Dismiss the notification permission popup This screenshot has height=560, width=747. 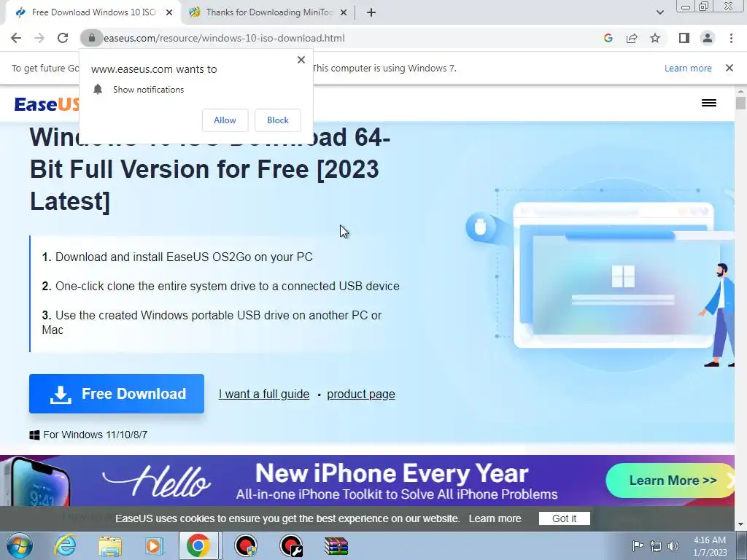(301, 60)
